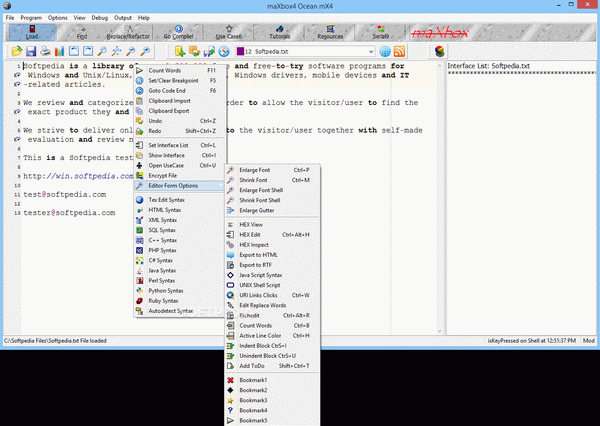Screen dimensions: 600x426
Task: Expand Editor Form Options submenu
Action: [x=180, y=186]
